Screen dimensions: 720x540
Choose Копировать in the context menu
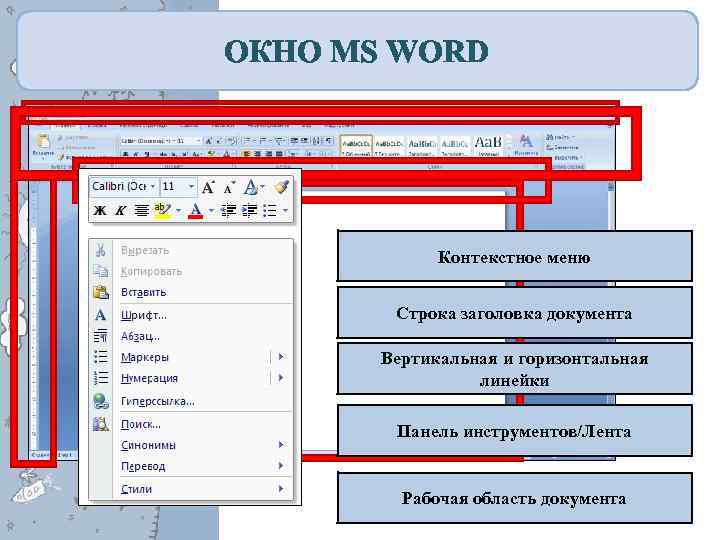pos(191,271)
